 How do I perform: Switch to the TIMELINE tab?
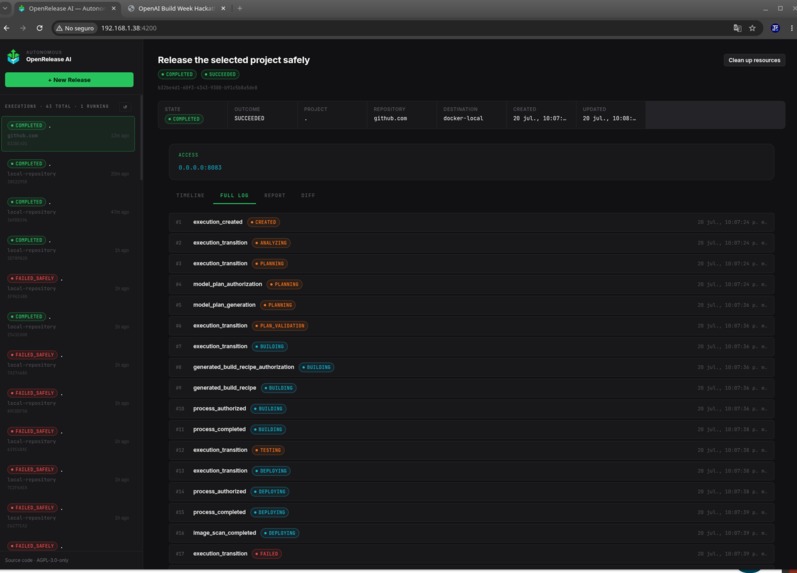coord(190,195)
